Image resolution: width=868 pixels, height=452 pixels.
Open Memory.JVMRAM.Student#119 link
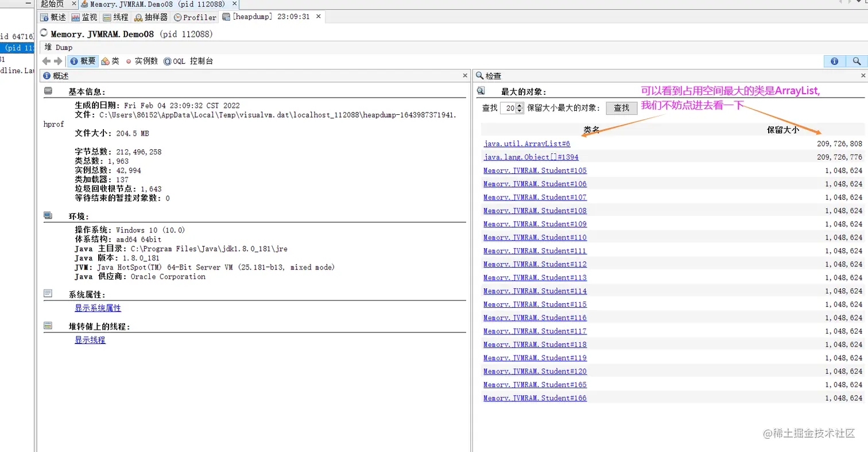point(535,358)
